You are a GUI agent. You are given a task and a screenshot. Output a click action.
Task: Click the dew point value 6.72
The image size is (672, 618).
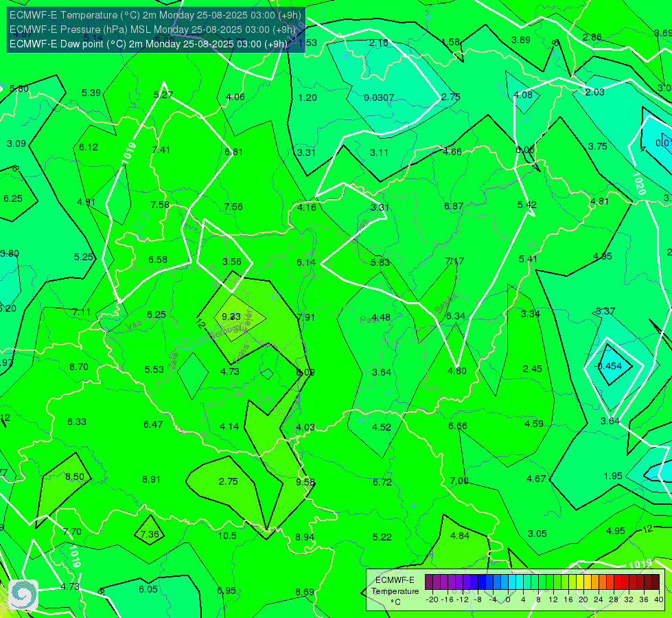[382, 481]
